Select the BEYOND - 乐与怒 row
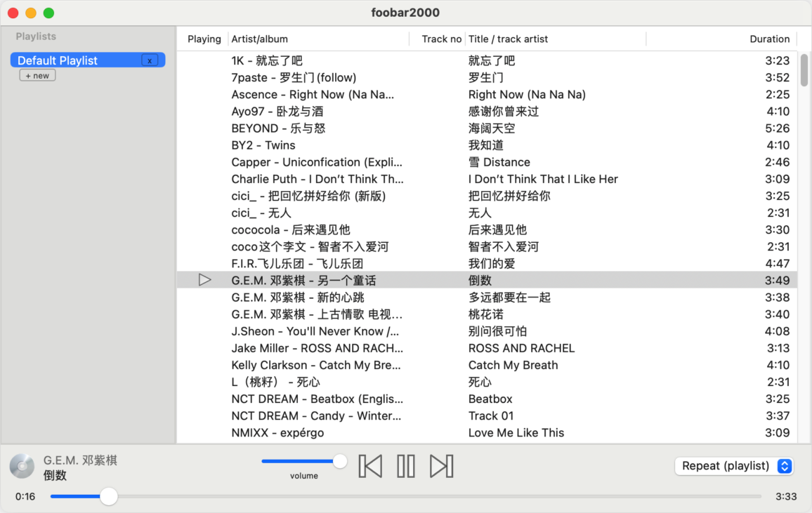 pyautogui.click(x=487, y=128)
